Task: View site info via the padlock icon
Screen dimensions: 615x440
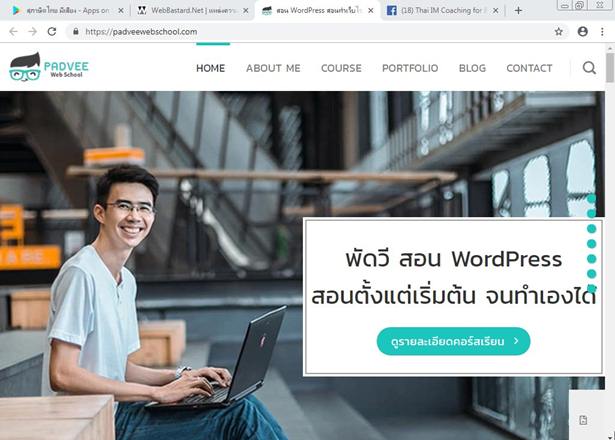Action: point(76,32)
